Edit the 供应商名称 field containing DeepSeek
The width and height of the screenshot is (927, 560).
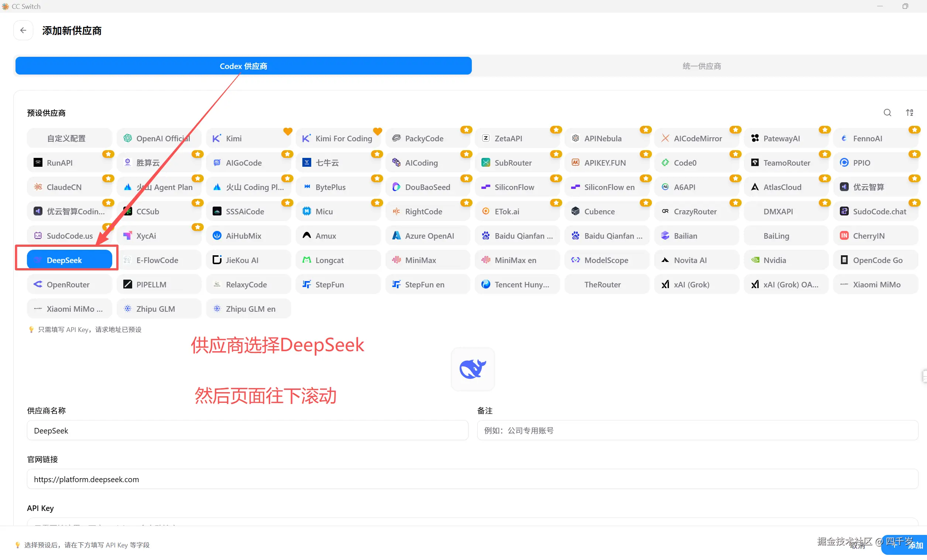coord(248,431)
